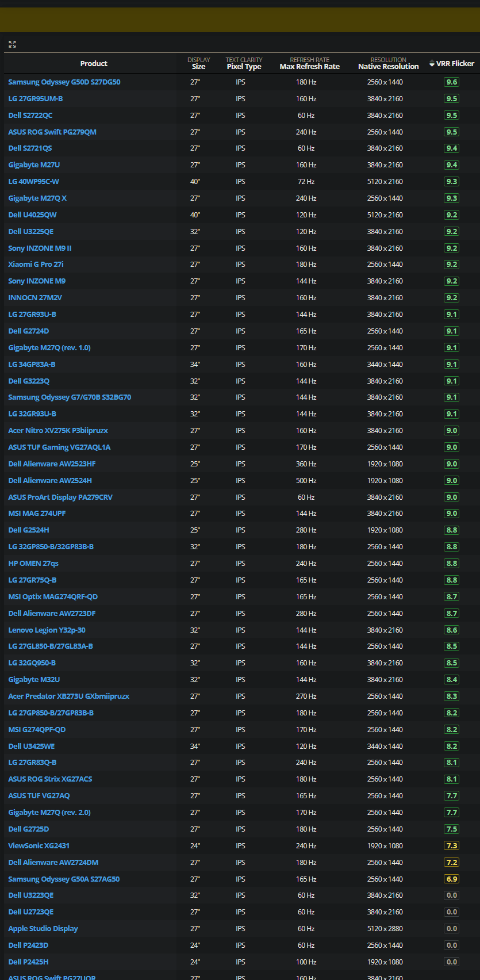Sort by the Max Refresh Rate column header
This screenshot has width=480, height=980.
click(x=309, y=63)
